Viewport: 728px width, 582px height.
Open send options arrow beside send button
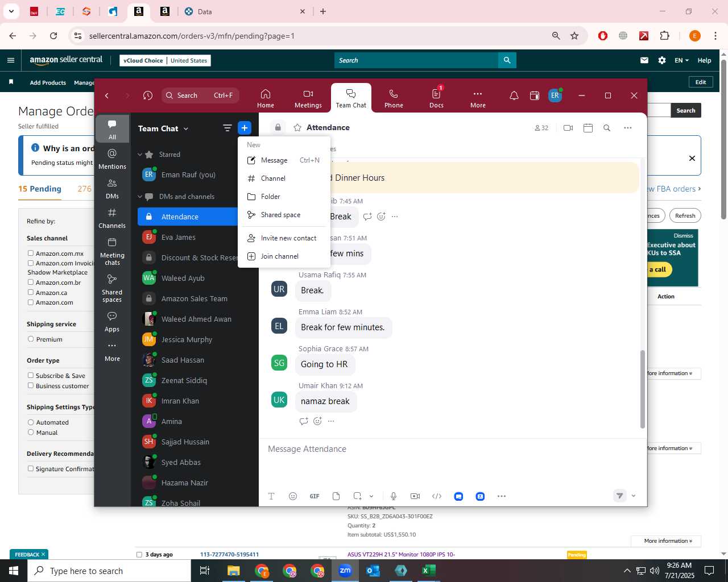click(634, 496)
